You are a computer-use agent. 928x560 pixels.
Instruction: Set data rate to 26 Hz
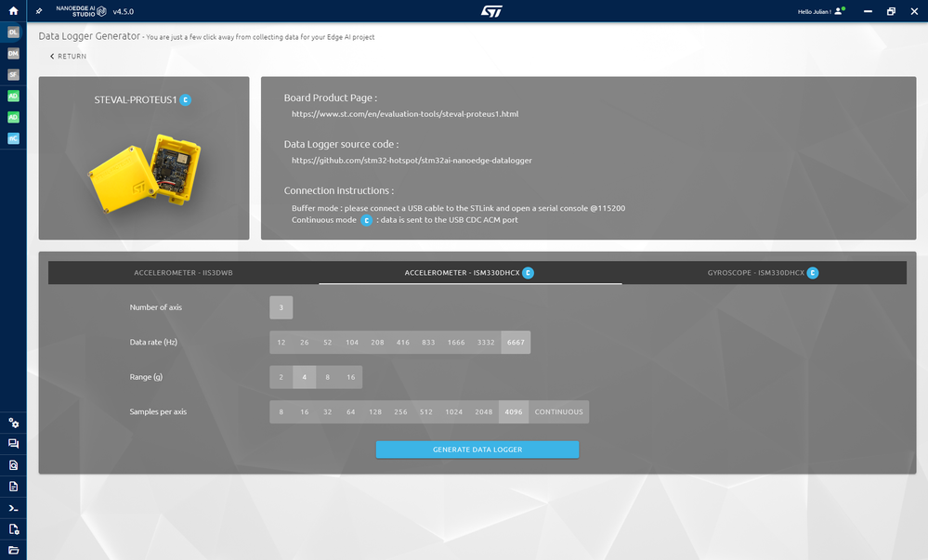[304, 342]
